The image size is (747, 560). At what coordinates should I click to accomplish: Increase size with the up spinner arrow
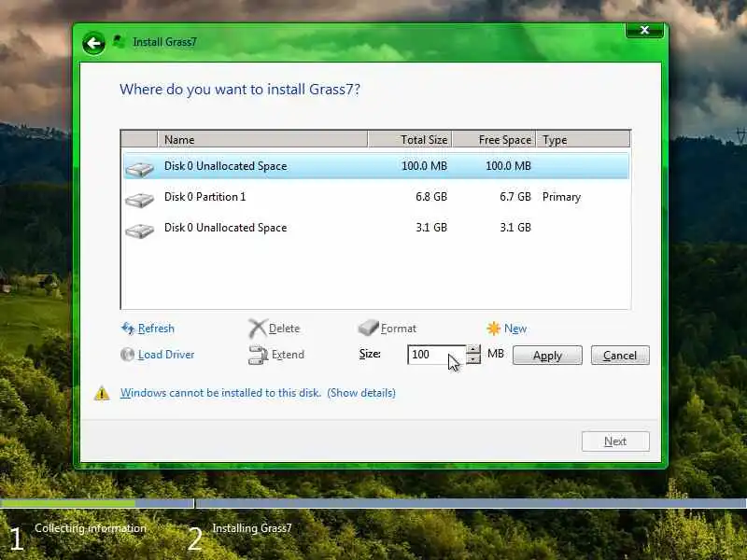(473, 349)
